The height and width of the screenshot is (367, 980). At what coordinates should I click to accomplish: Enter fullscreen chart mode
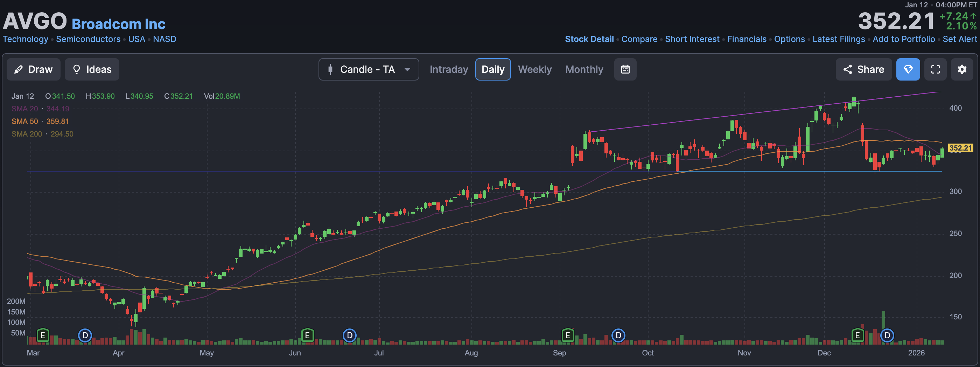tap(935, 69)
